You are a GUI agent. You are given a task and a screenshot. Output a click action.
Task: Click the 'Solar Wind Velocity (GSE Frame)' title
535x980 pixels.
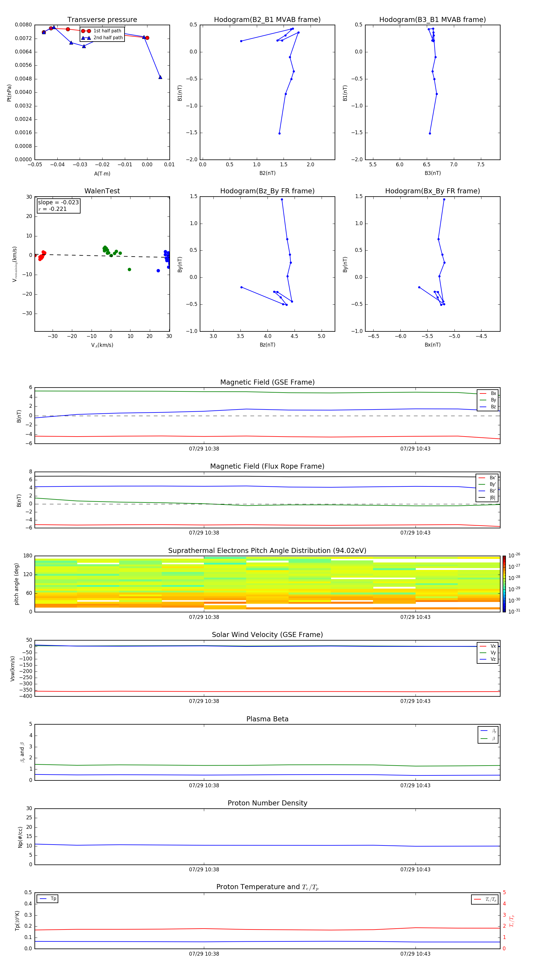pos(267,635)
